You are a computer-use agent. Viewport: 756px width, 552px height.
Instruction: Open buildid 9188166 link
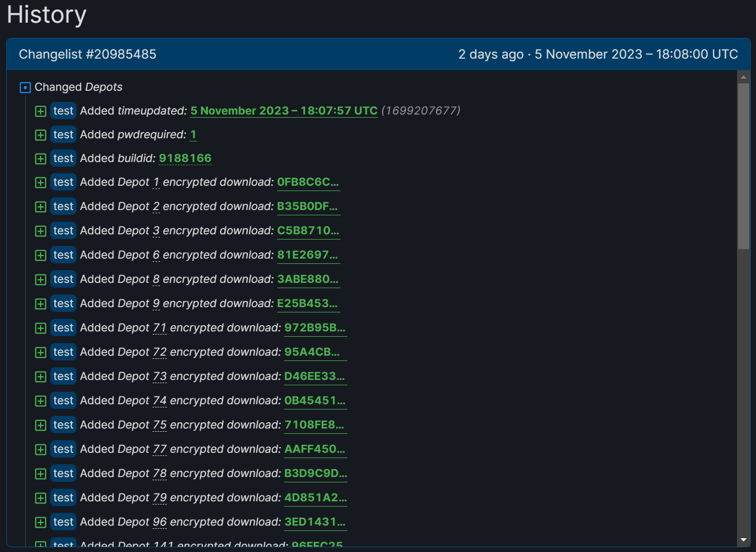185,158
